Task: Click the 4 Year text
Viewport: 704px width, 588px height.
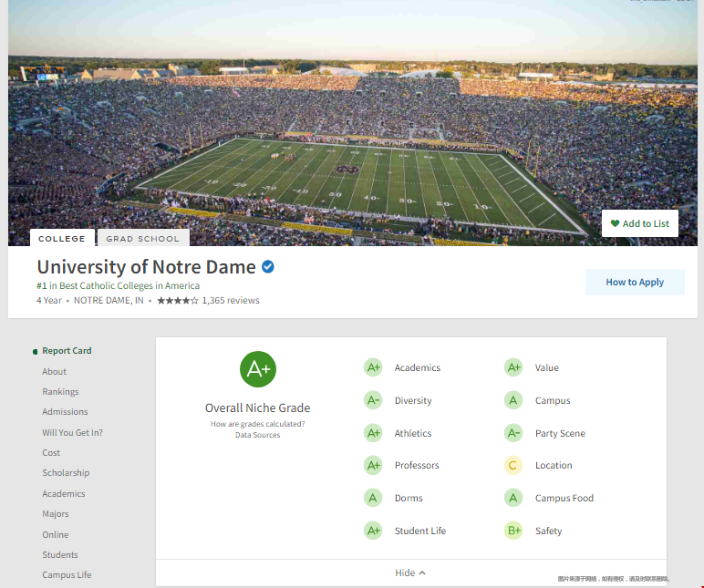Action: [49, 300]
